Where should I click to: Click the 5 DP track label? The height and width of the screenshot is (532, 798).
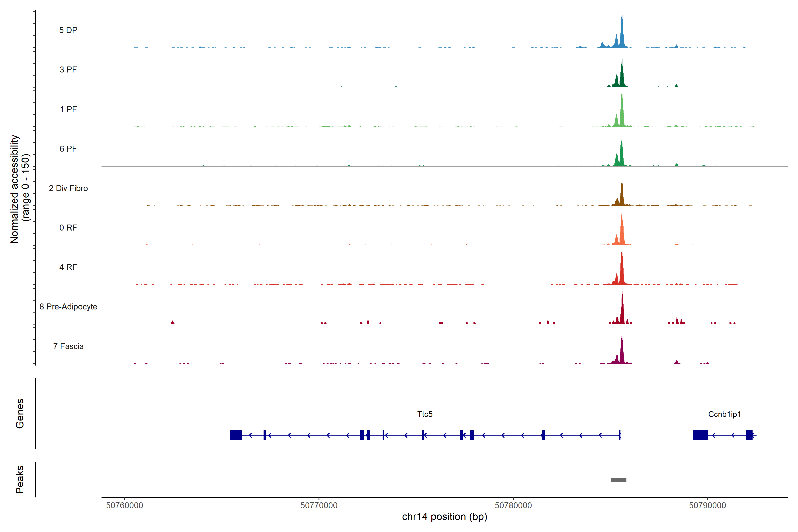click(x=68, y=30)
